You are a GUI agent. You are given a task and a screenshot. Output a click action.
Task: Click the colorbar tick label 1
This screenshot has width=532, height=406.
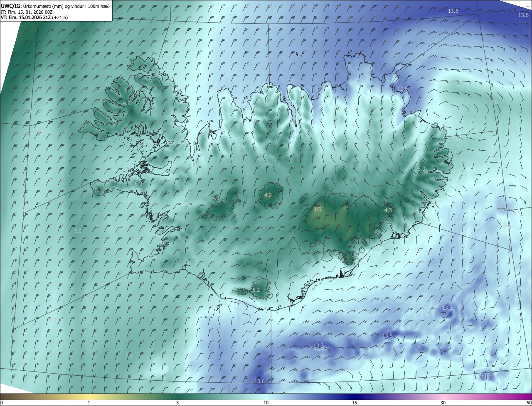click(89, 403)
